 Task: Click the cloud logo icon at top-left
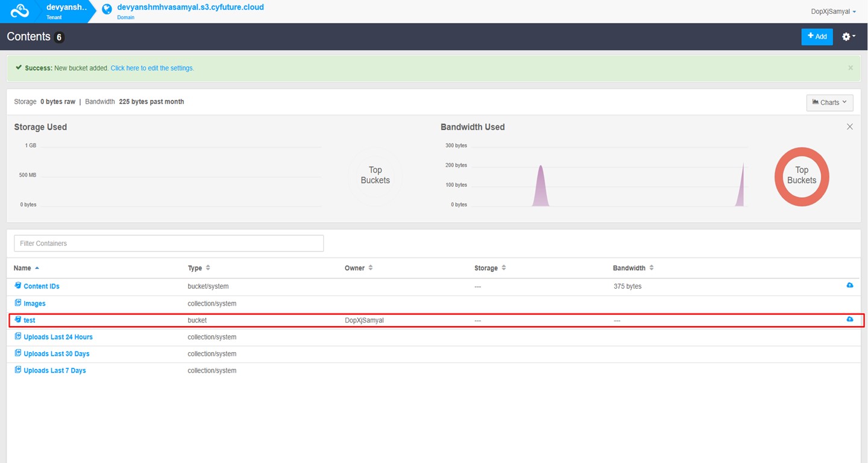click(20, 11)
